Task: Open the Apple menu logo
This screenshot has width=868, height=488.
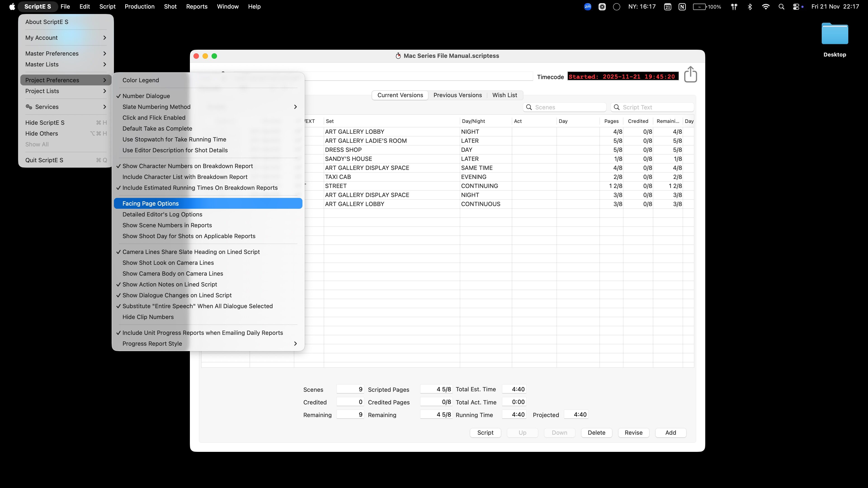Action: [12, 7]
